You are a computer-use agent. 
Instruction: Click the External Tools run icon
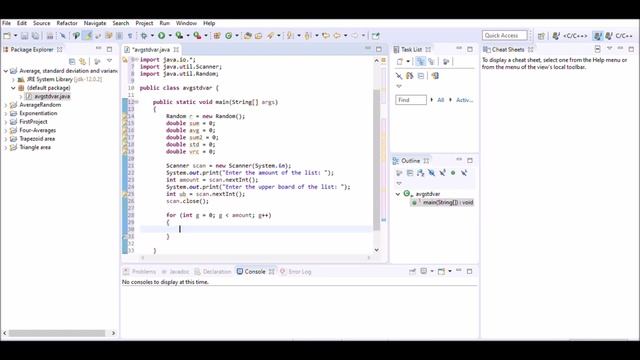197,36
